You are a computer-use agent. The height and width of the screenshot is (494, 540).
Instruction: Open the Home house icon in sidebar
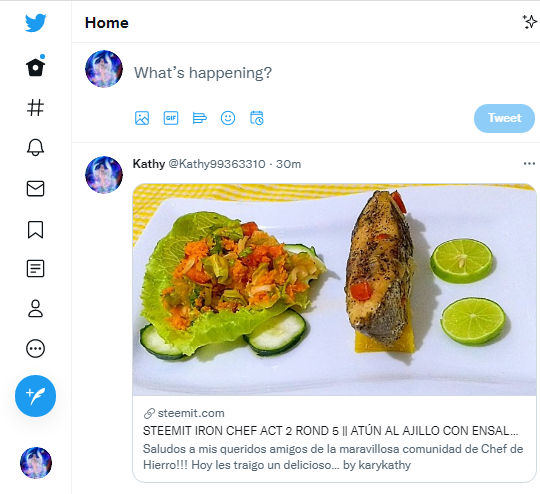coord(35,66)
